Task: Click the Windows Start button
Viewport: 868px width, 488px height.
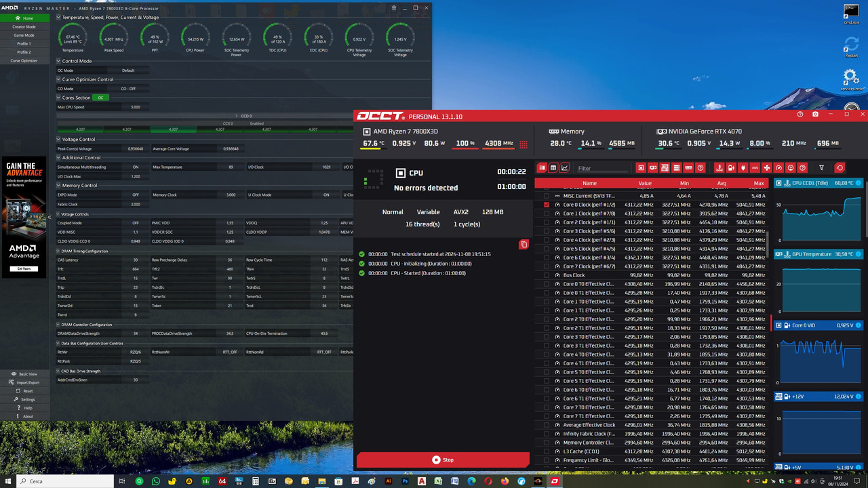Action: point(8,481)
